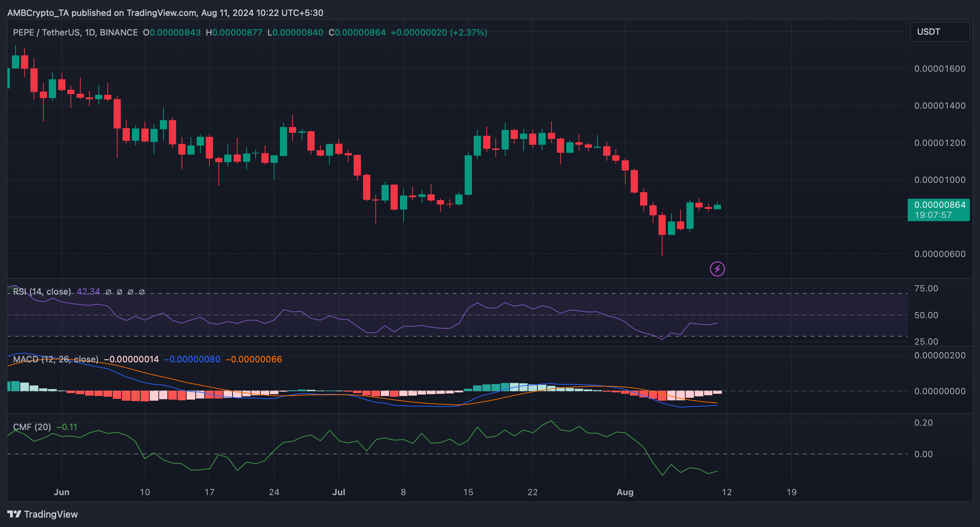The image size is (980, 527).
Task: Open the USDT currency selector
Action: (x=939, y=31)
